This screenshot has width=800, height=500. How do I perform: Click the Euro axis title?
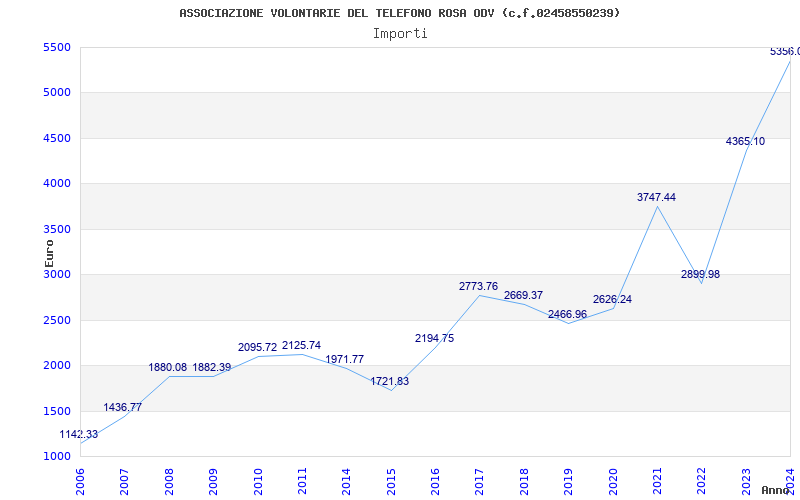[x=49, y=253]
